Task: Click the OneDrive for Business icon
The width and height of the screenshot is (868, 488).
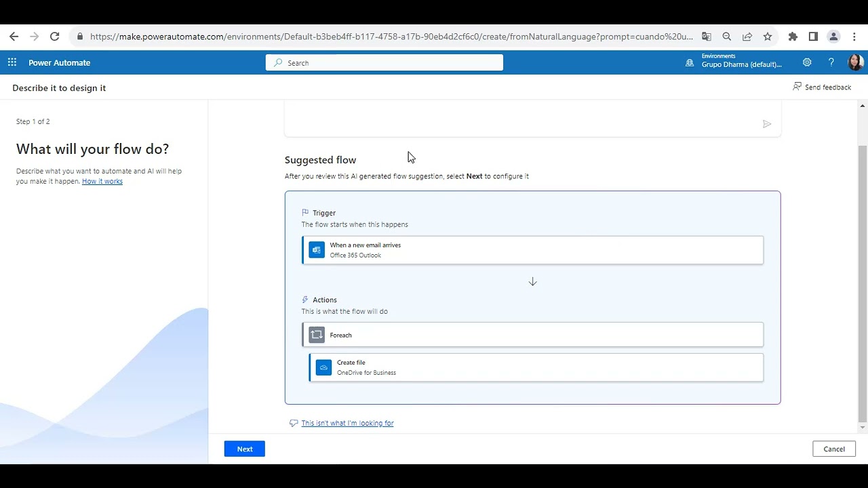Action: click(x=324, y=367)
